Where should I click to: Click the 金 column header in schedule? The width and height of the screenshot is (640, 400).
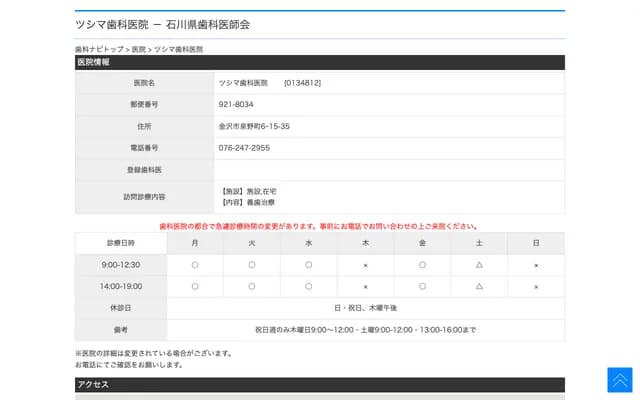(x=422, y=243)
